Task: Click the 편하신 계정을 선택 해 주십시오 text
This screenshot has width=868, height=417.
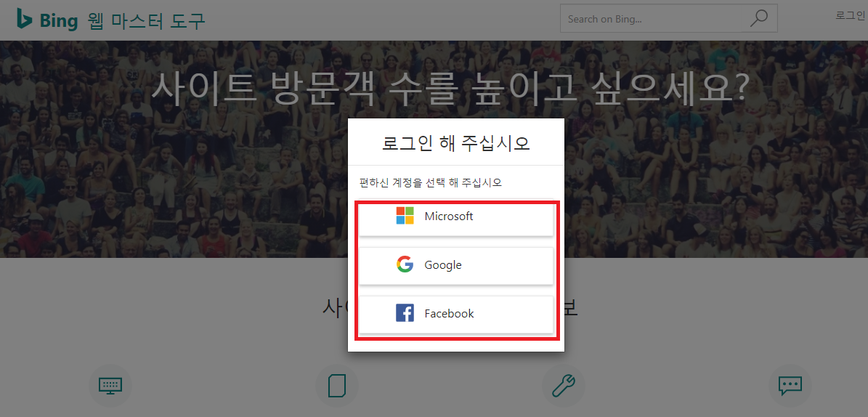Action: [x=431, y=182]
